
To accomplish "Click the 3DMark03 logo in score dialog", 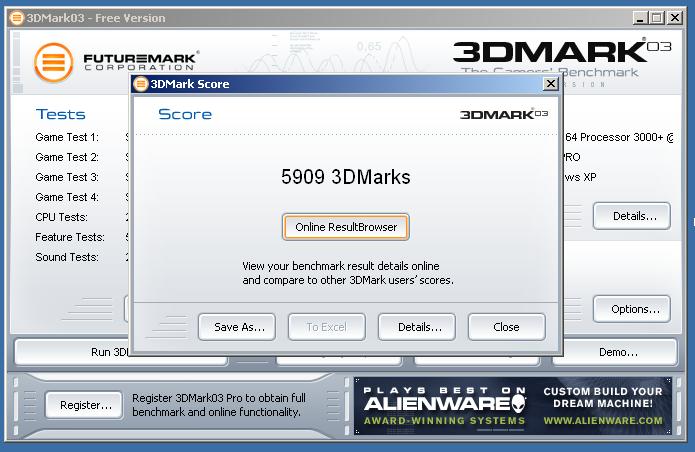I will (504, 114).
